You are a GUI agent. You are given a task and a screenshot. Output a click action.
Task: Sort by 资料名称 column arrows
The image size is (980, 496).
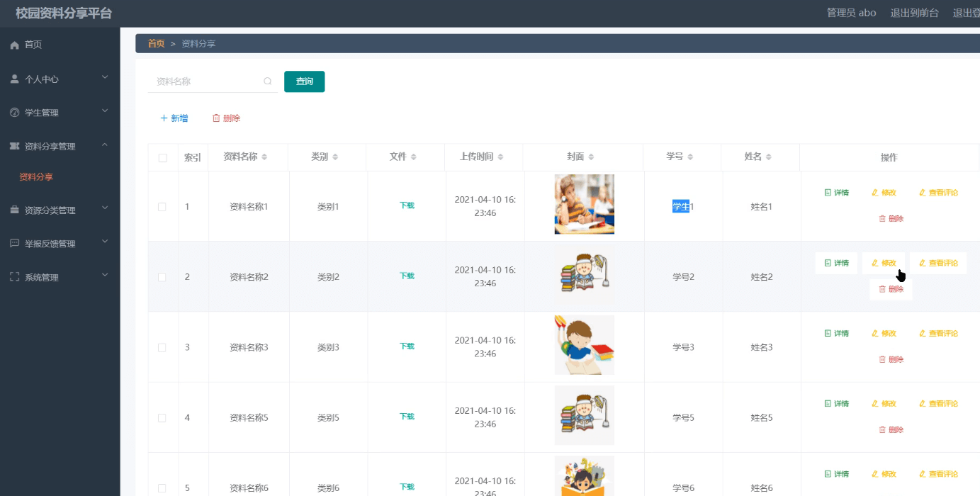click(x=264, y=157)
